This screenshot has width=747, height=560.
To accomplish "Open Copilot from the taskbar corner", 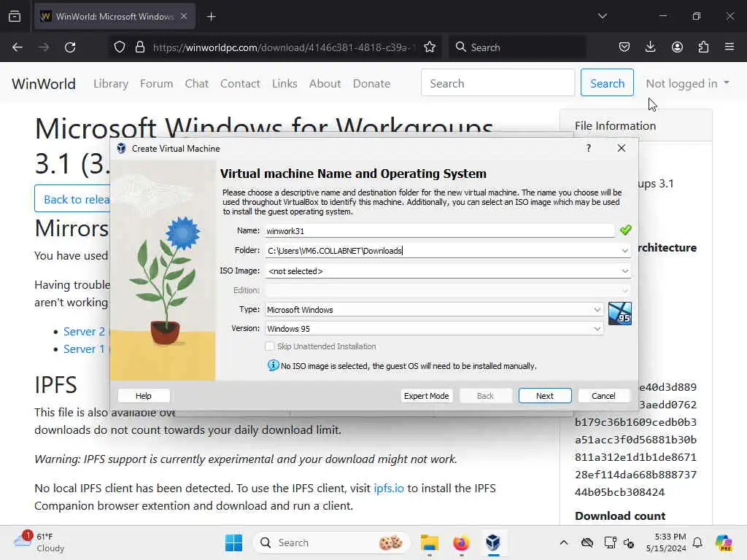I will (x=724, y=542).
